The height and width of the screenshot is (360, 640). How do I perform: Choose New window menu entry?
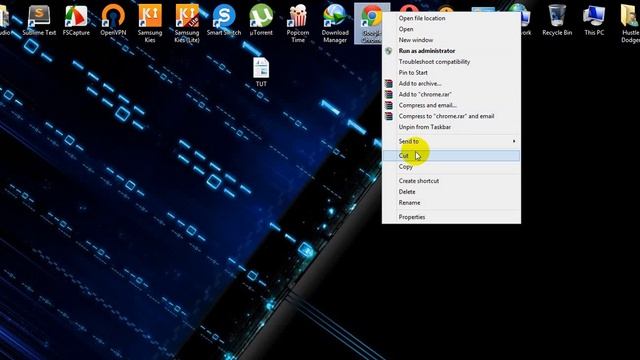(451, 40)
